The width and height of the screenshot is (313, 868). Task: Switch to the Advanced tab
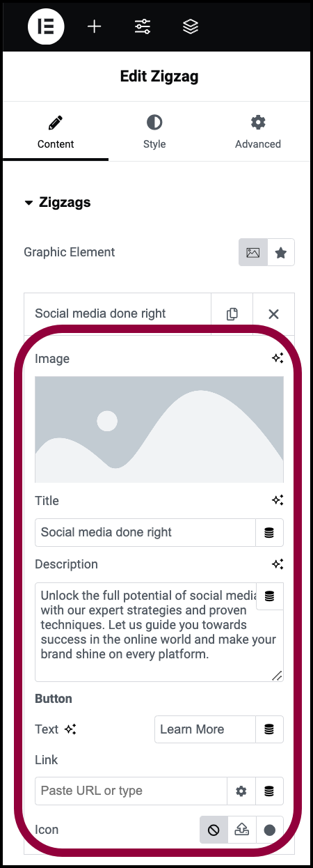258,132
